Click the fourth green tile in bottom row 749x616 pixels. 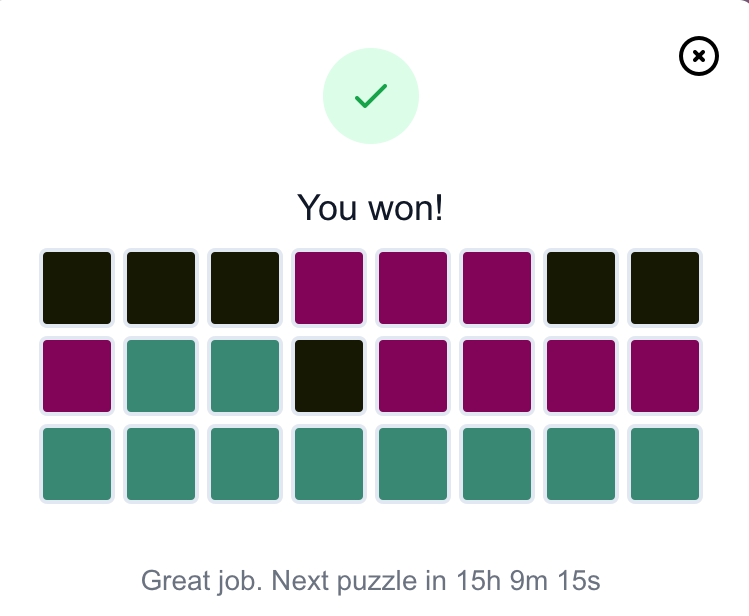point(329,464)
